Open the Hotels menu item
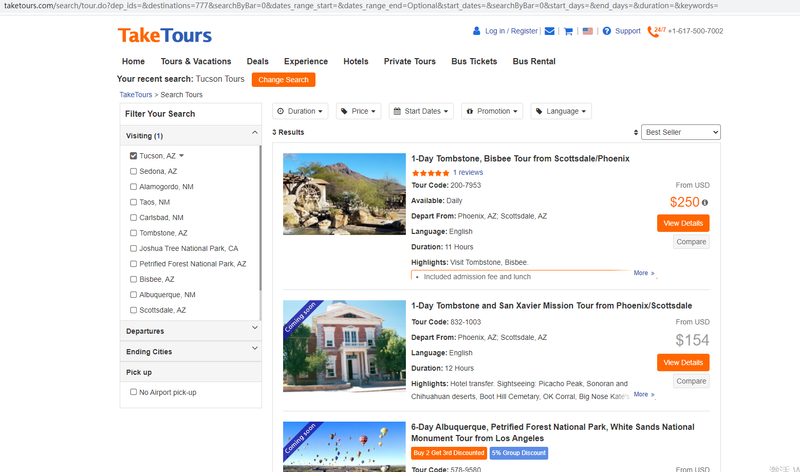Screen dimensions: 800x472 tap(356, 61)
